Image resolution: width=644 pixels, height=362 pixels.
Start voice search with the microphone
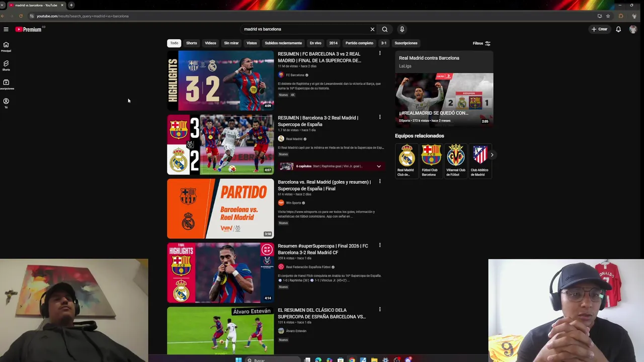(402, 29)
